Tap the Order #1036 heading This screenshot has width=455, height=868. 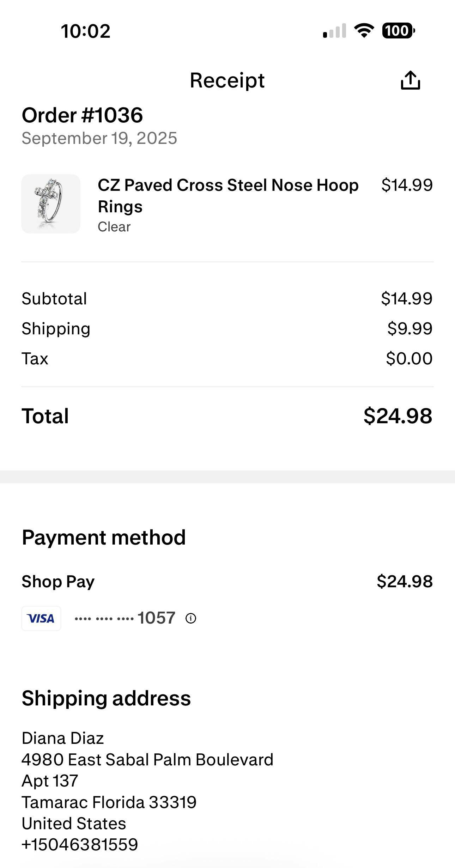pyautogui.click(x=82, y=115)
